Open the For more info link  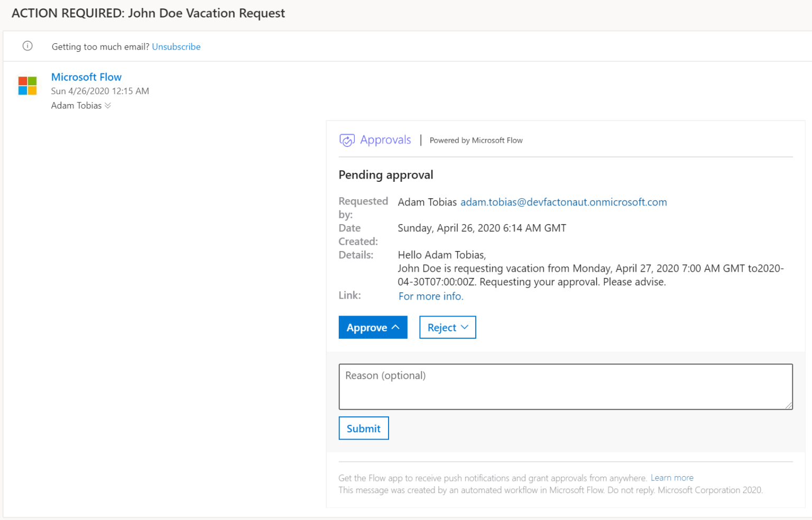pos(431,296)
